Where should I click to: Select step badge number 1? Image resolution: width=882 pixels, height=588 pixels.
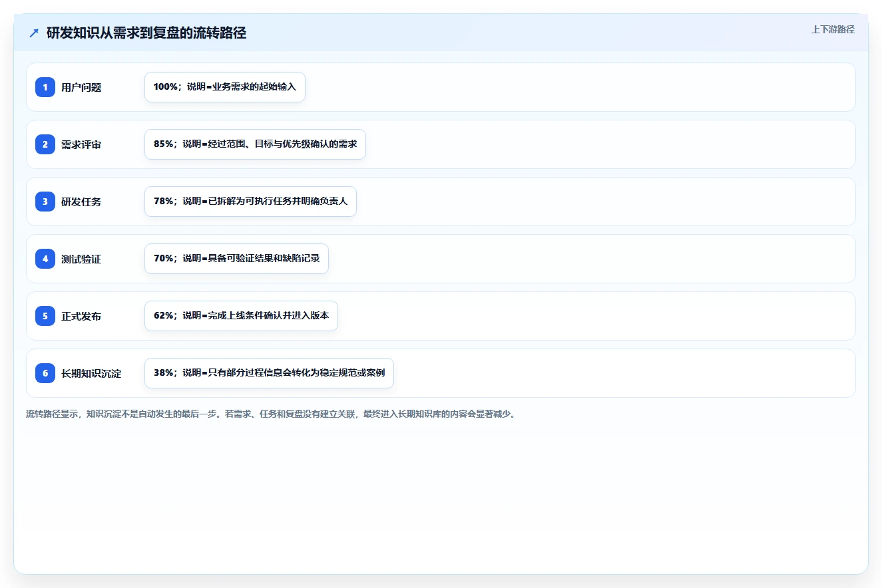point(45,87)
